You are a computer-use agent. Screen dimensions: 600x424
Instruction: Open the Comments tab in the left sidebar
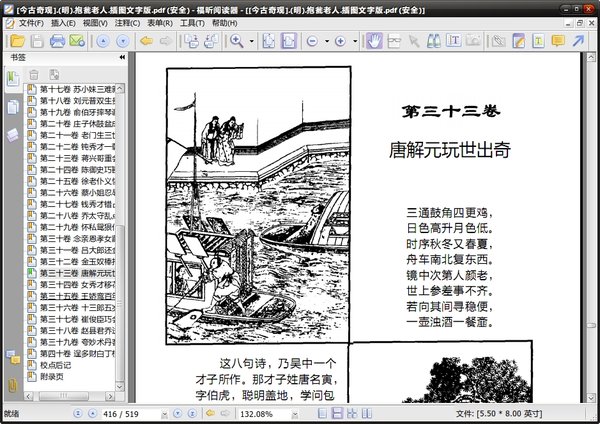pos(13,357)
